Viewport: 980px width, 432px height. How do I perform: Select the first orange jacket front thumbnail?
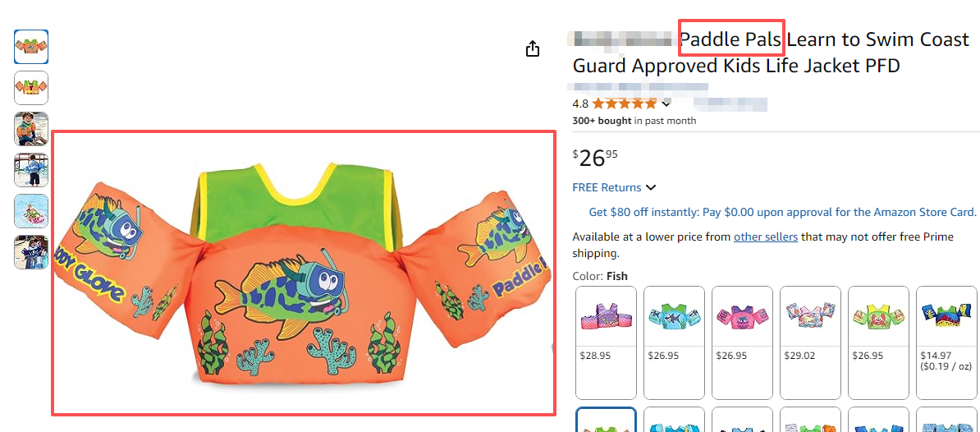coord(31,47)
